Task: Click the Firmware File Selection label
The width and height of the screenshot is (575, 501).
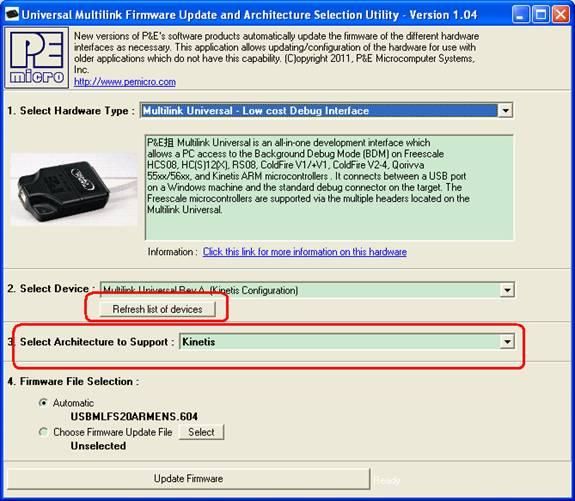Action: [73, 381]
